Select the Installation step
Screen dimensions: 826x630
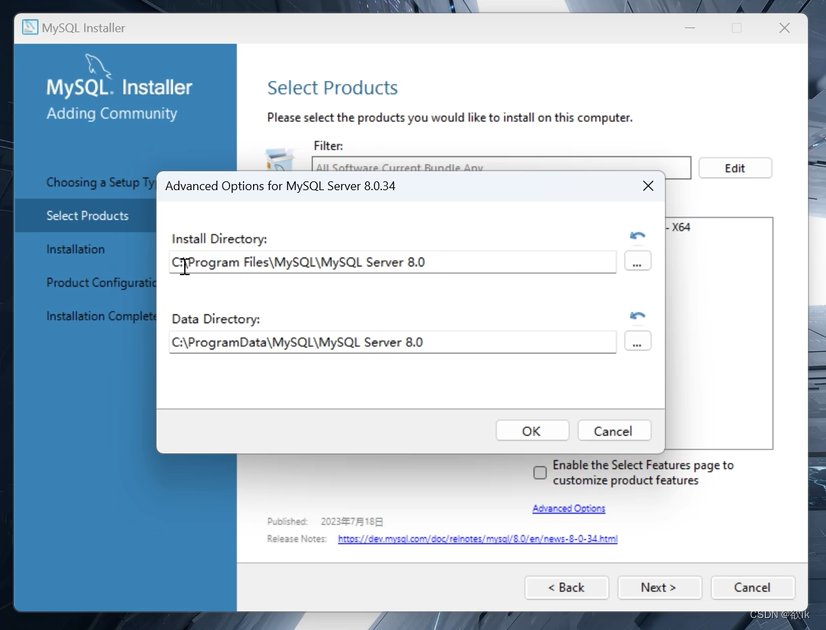pyautogui.click(x=75, y=249)
